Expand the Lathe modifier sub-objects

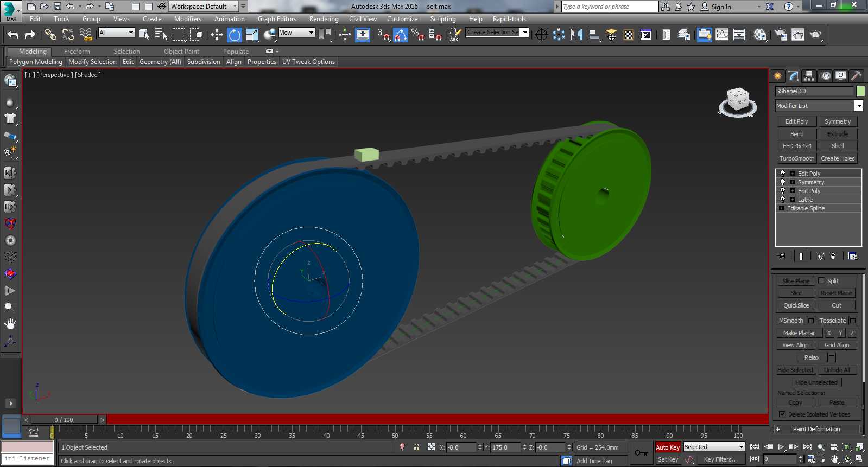pos(792,200)
